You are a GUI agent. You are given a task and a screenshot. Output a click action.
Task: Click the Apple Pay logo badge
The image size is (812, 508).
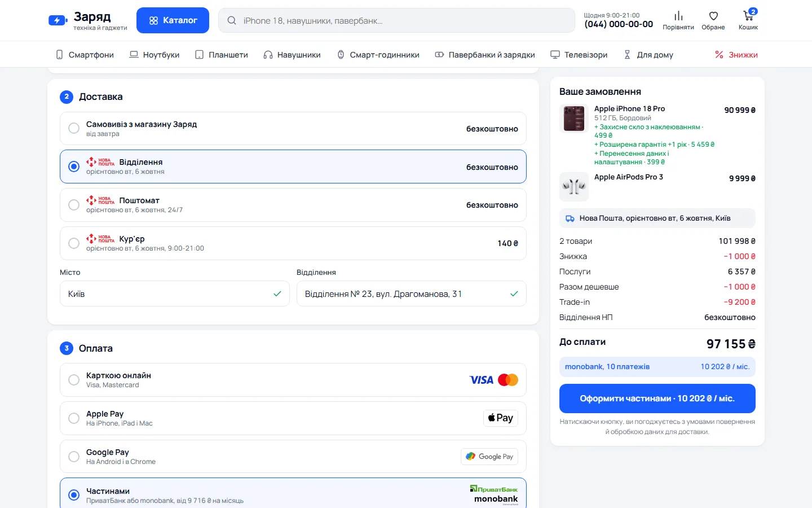[x=501, y=418]
